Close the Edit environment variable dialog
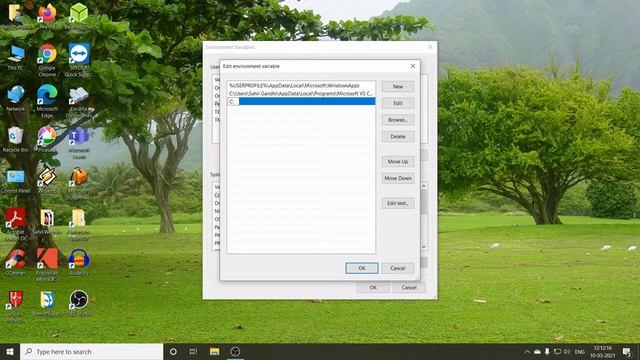Image resolution: width=640 pixels, height=360 pixels. [413, 66]
